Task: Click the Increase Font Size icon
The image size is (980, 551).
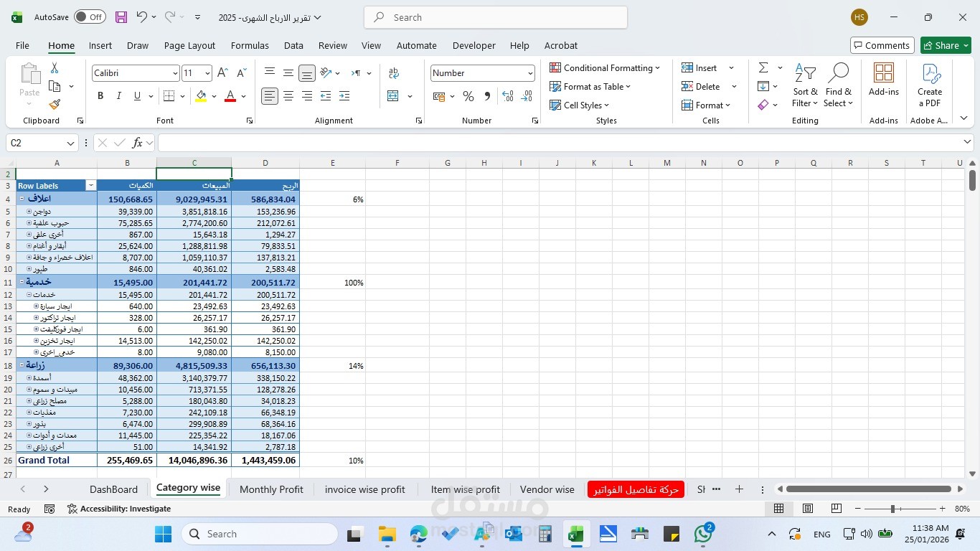Action: tap(222, 73)
